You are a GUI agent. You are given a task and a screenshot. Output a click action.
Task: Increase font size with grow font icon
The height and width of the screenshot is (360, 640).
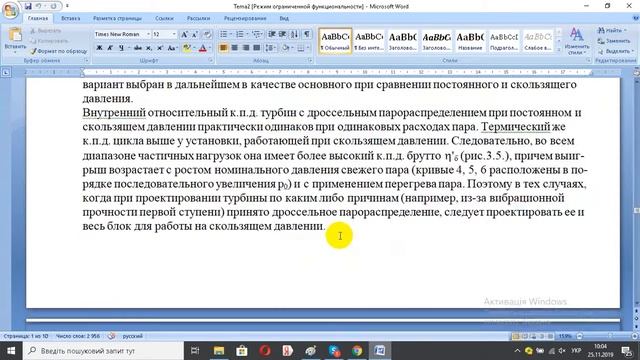pos(184,34)
